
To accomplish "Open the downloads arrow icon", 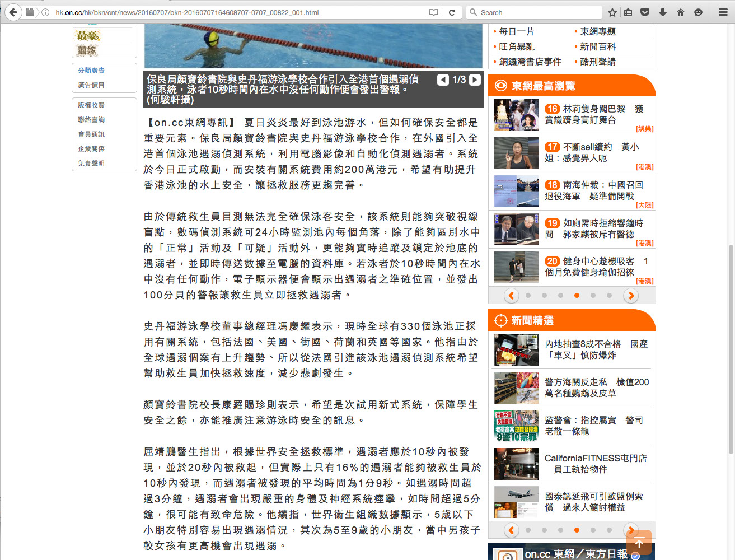I will (663, 12).
